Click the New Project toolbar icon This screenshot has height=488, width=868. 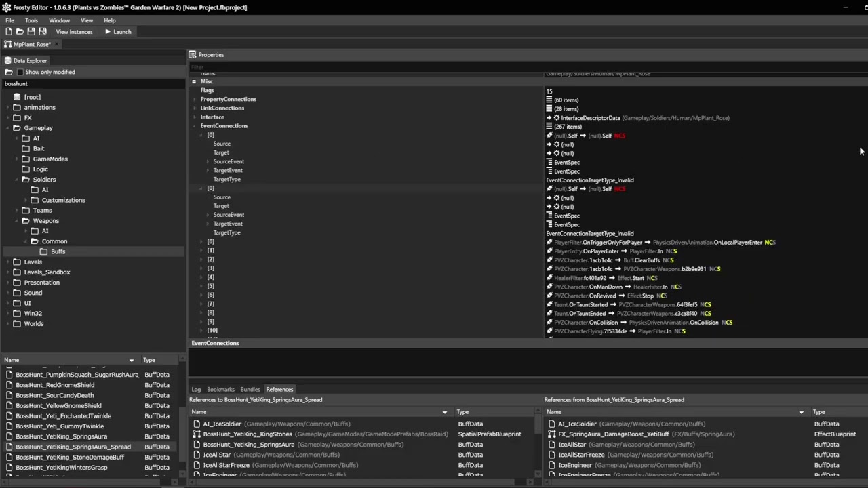coord(9,32)
